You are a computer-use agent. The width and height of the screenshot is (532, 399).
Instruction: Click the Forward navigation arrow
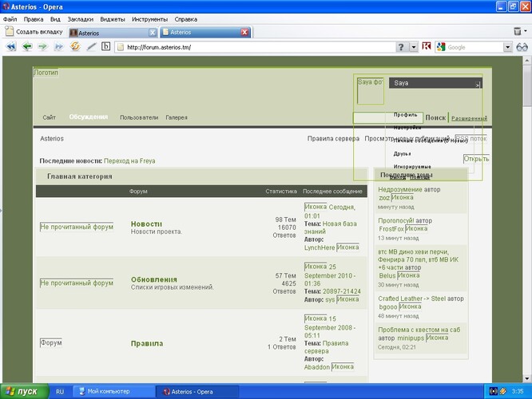tap(43, 47)
